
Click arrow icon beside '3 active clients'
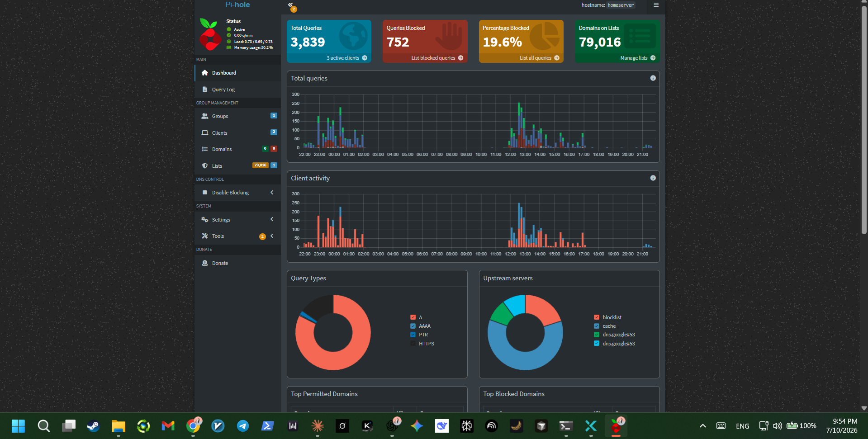click(x=365, y=58)
